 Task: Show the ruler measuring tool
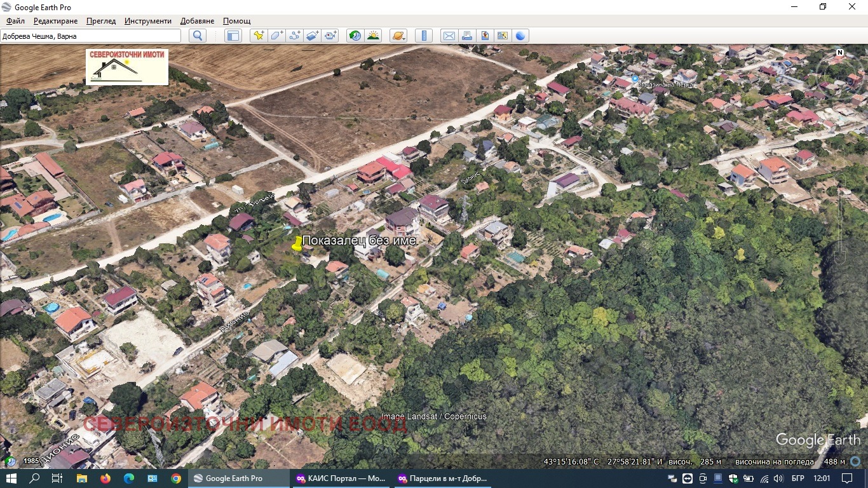424,36
